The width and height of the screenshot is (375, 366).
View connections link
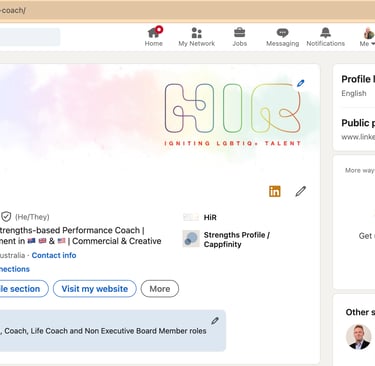[x=15, y=269]
